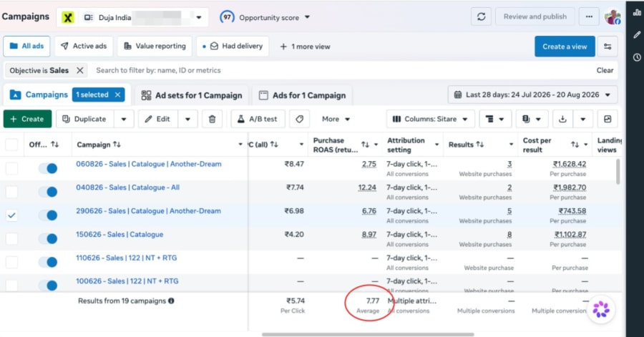Open the 040826 - Sales | Catalogue - All link
The width and height of the screenshot is (644, 337).
click(x=128, y=187)
